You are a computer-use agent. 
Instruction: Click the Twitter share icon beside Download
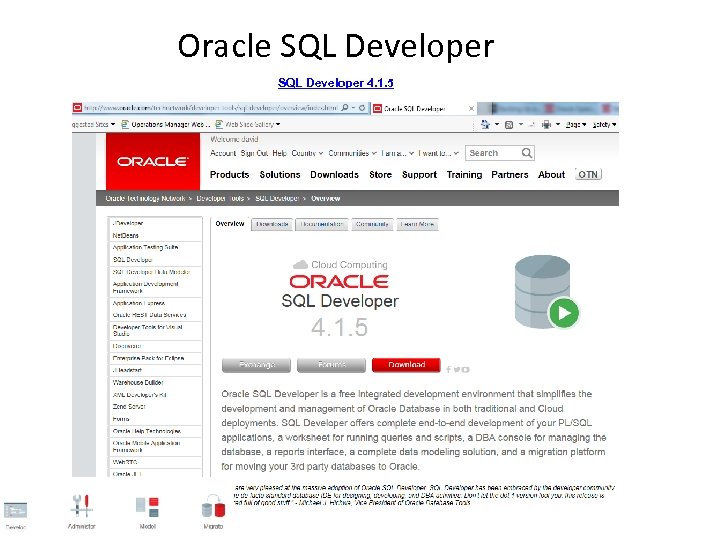pos(456,369)
